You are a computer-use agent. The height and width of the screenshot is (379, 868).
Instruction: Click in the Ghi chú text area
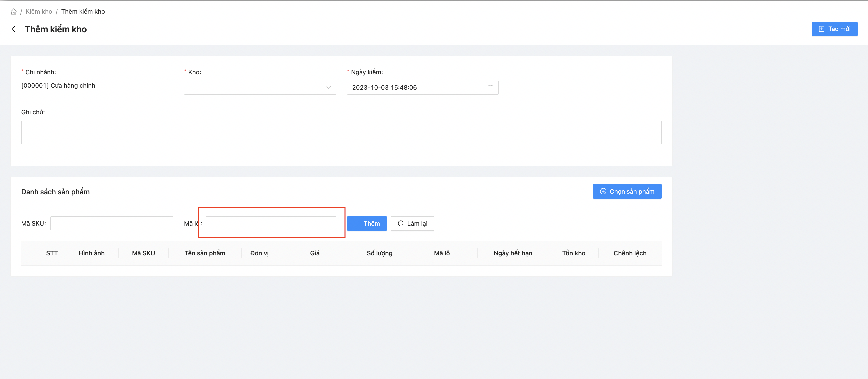pyautogui.click(x=341, y=132)
